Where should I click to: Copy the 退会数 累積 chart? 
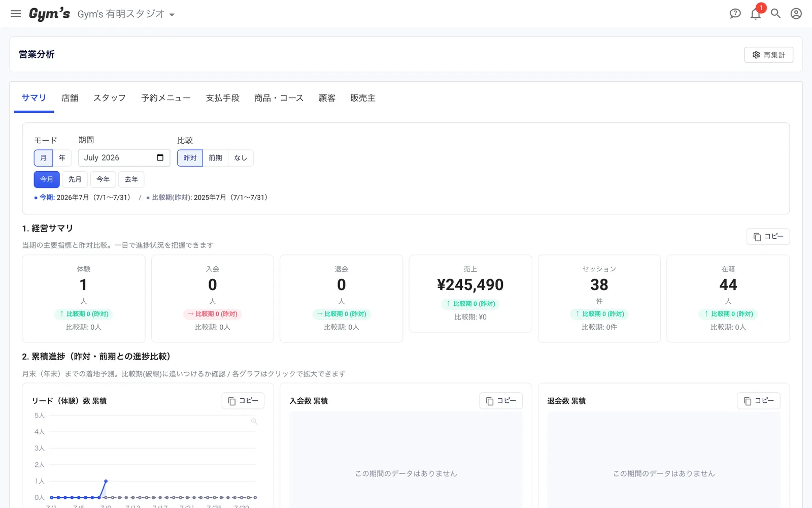tap(759, 401)
